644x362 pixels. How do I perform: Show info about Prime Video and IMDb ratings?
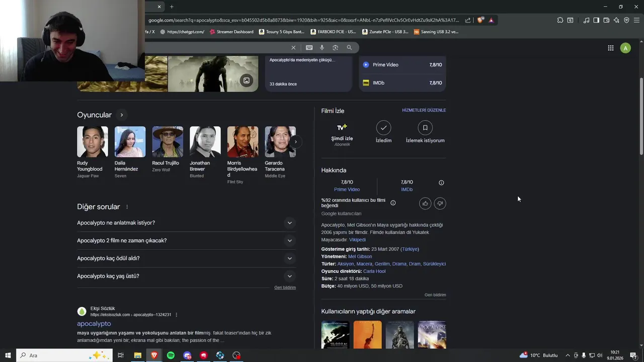pos(441,183)
